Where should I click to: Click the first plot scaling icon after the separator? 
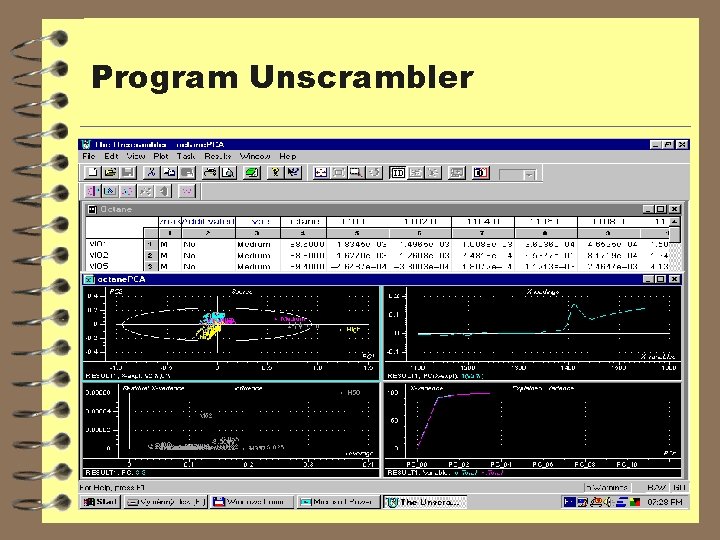click(321, 173)
